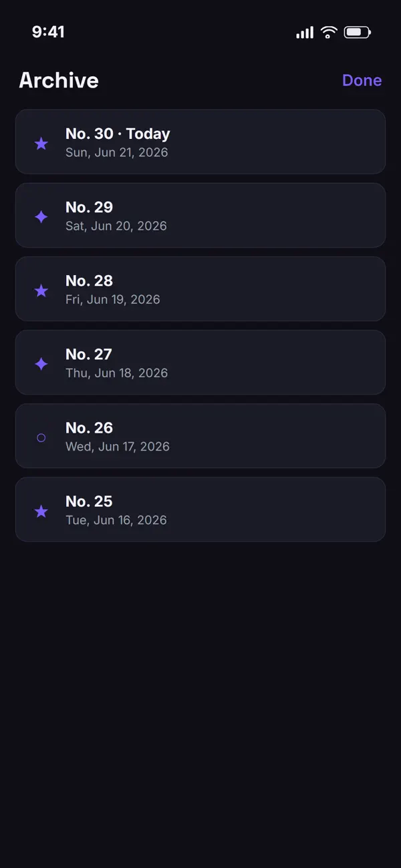The height and width of the screenshot is (868, 401).
Task: Tap the star icon beside No. 28
Action: [41, 290]
